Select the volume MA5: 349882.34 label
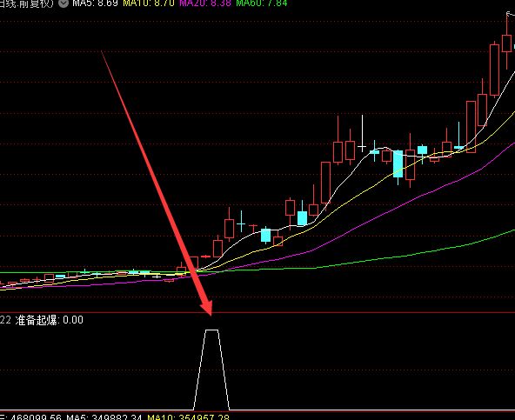The image size is (515, 420). 104,417
